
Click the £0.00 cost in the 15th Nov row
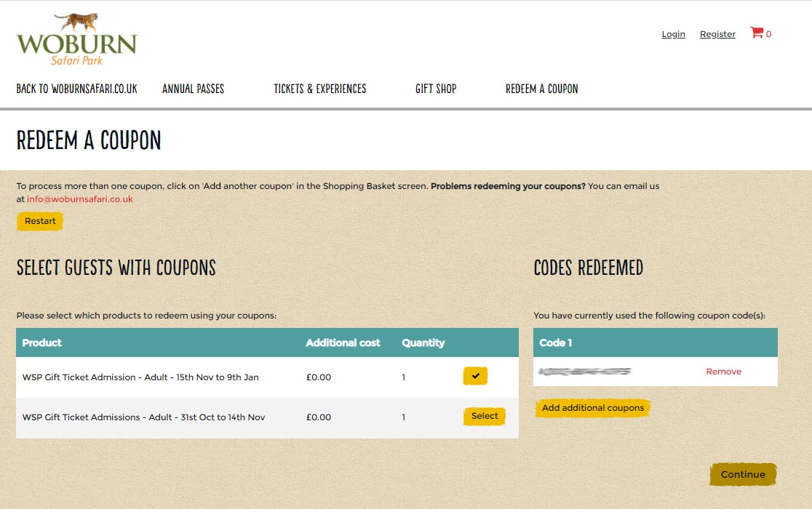pyautogui.click(x=319, y=377)
